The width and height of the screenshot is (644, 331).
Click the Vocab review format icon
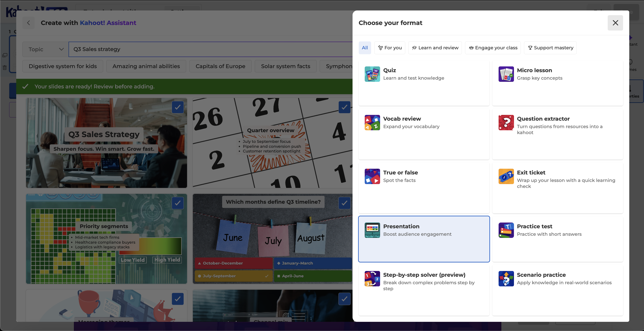coord(372,123)
